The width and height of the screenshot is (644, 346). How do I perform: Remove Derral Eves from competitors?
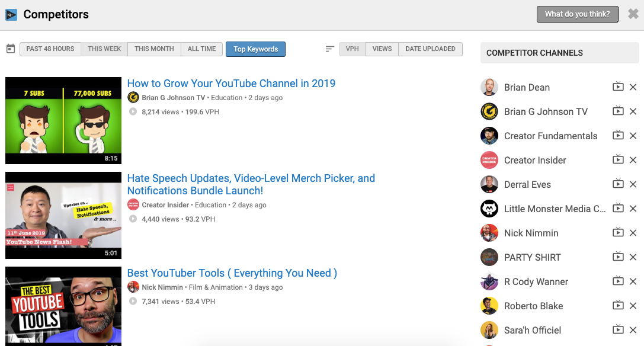[633, 184]
